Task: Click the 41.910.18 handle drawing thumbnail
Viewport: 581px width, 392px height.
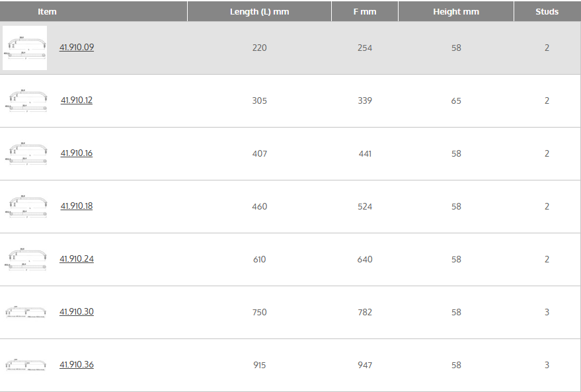Action: pyautogui.click(x=26, y=206)
